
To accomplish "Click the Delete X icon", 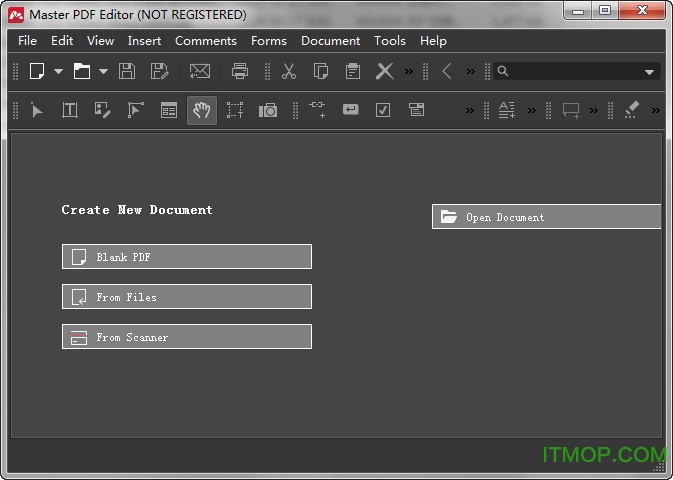I will tap(385, 71).
